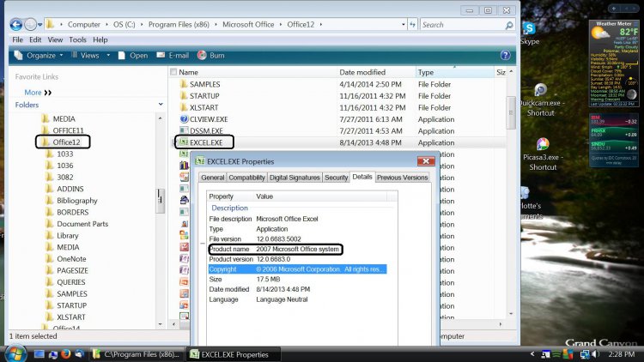Click the refresh button beside address bar
Image resolution: width=644 pixels, height=362 pixels.
point(412,25)
